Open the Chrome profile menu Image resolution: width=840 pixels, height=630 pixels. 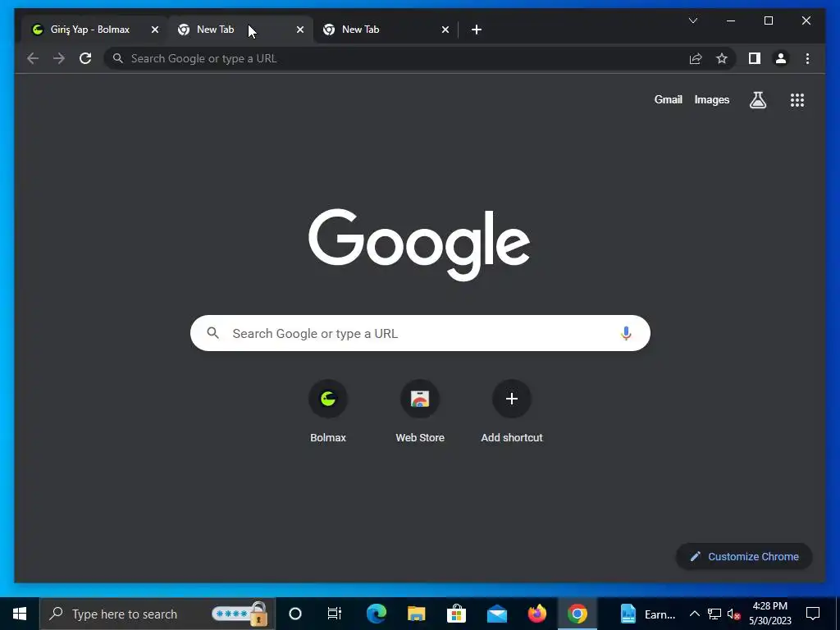(x=781, y=58)
